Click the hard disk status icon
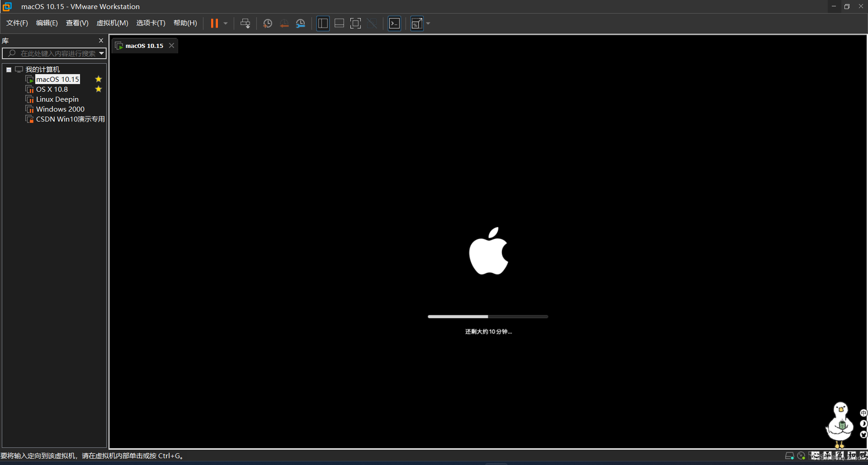The height and width of the screenshot is (465, 868). pos(790,456)
